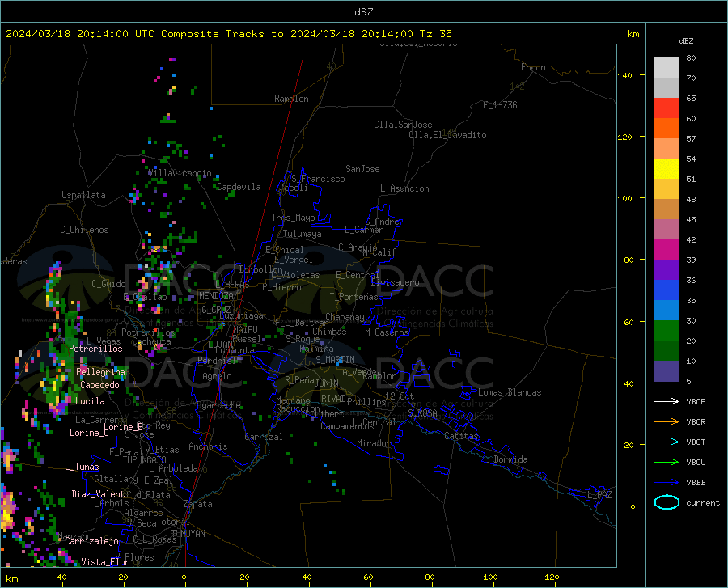
Task: Click the Tres_Mayo map label
Action: [x=293, y=218]
